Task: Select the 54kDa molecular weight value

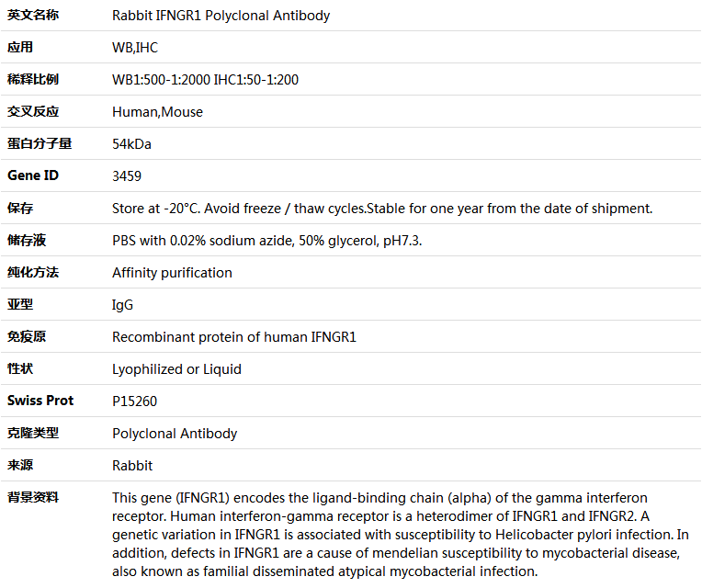Action: point(131,144)
